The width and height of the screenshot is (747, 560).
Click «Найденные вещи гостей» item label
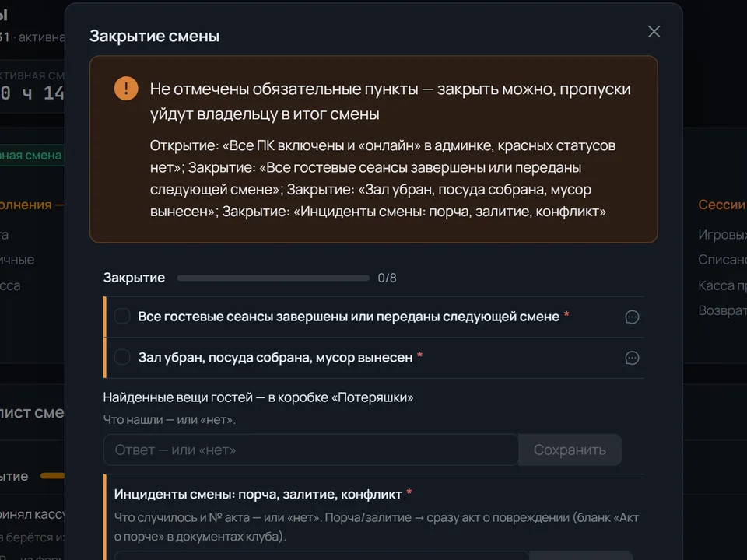pos(258,397)
